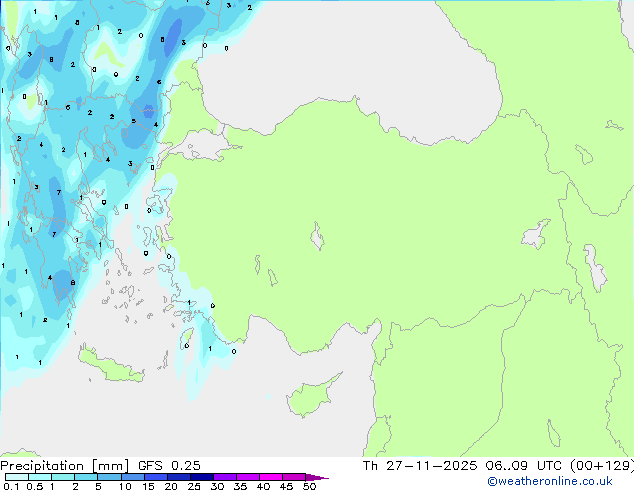Click the '15' legend value

pyautogui.click(x=148, y=486)
